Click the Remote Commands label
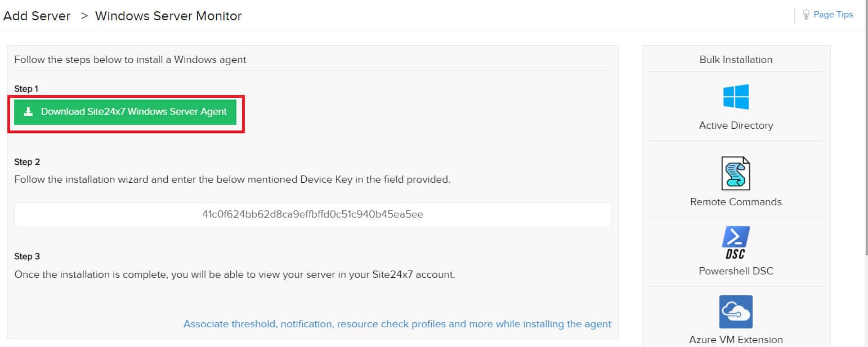The image size is (868, 347). (x=736, y=202)
